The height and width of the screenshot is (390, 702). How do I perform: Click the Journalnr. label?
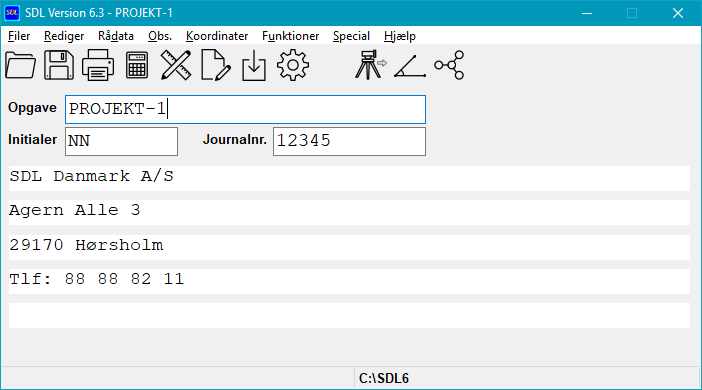coord(235,140)
